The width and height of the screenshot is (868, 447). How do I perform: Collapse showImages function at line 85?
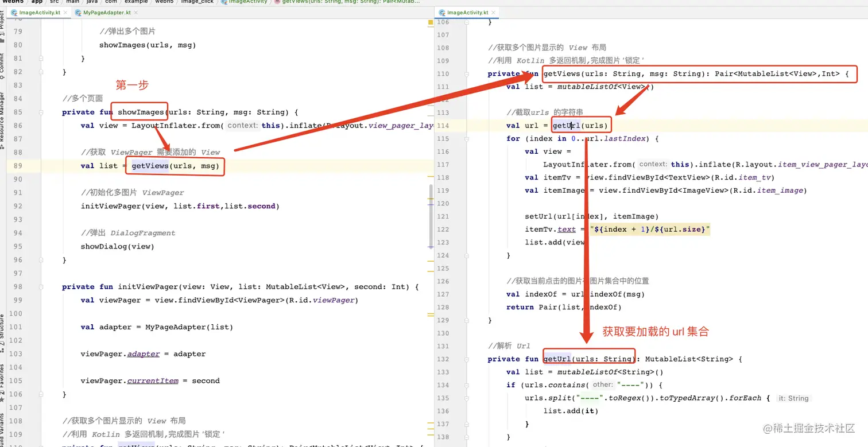pyautogui.click(x=41, y=112)
